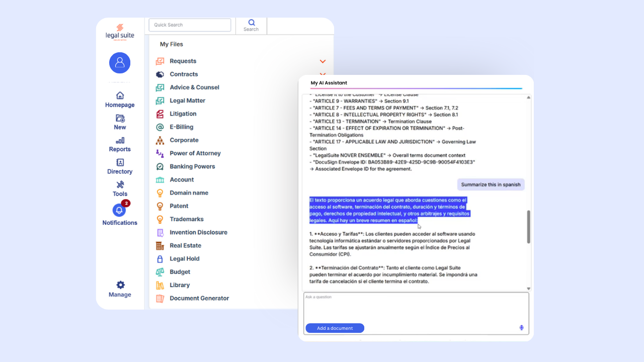This screenshot has height=362, width=644.
Task: Expand the Contracts chevron arrow
Action: coord(323,74)
